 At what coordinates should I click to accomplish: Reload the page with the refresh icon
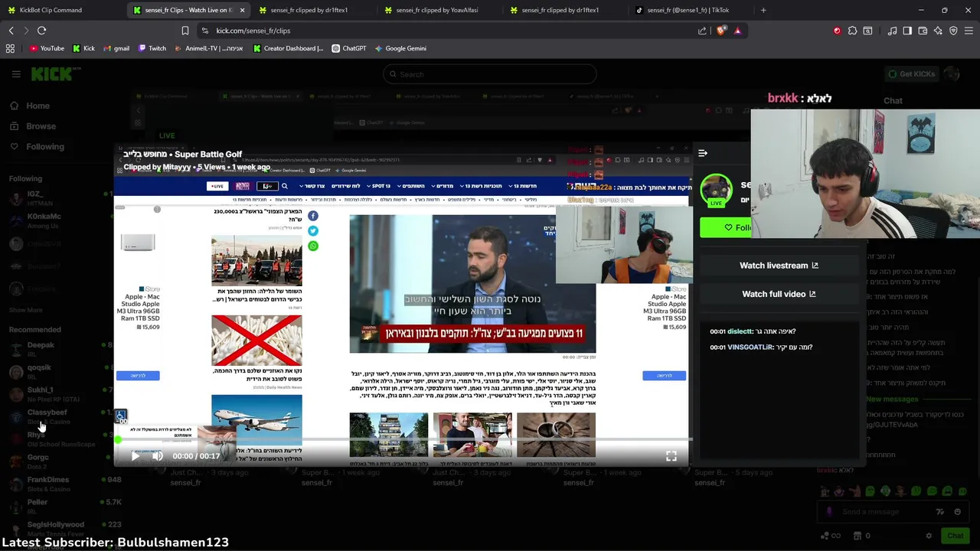[42, 31]
